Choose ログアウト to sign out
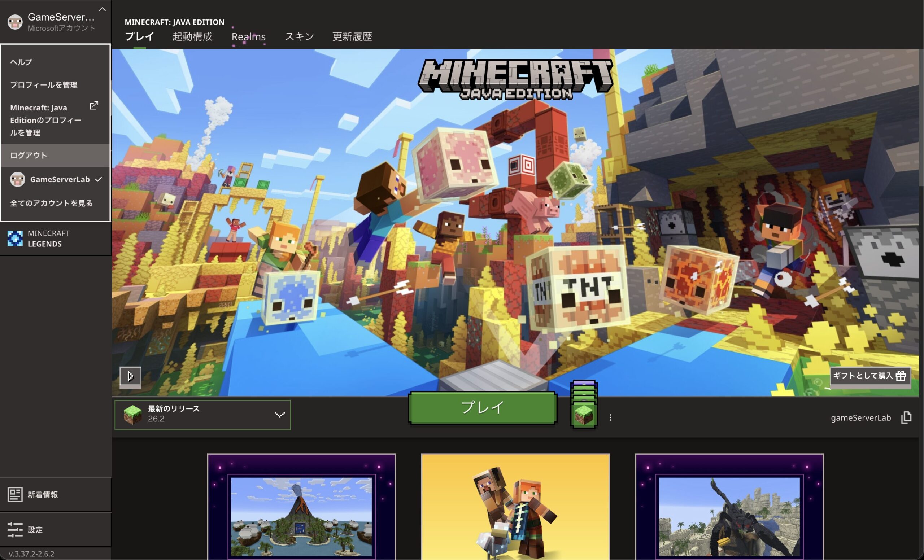This screenshot has height=560, width=924. pyautogui.click(x=56, y=155)
